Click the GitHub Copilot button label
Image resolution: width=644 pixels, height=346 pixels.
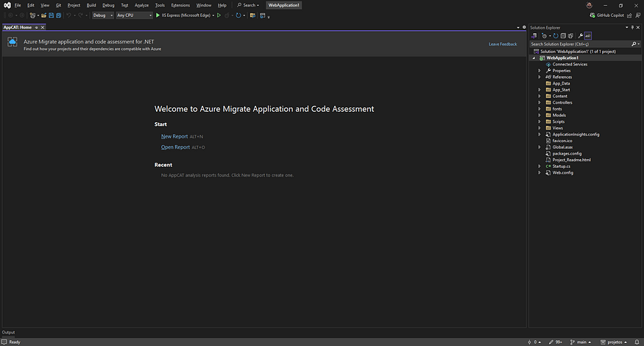tap(610, 15)
